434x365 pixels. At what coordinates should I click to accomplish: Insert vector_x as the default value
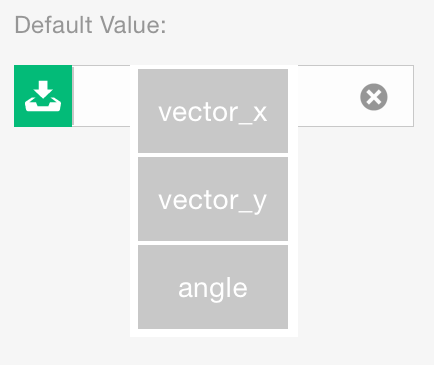(x=213, y=111)
